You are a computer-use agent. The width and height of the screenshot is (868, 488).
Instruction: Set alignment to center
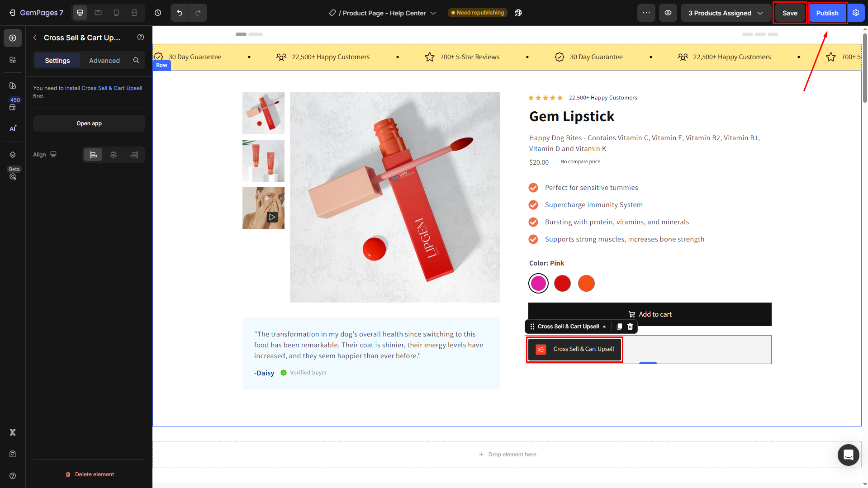pyautogui.click(x=114, y=155)
